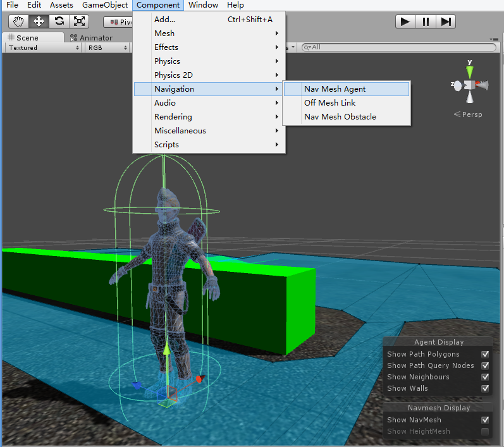The width and height of the screenshot is (504, 447).
Task: Open the Scene panel options menu icon
Action: [x=494, y=39]
